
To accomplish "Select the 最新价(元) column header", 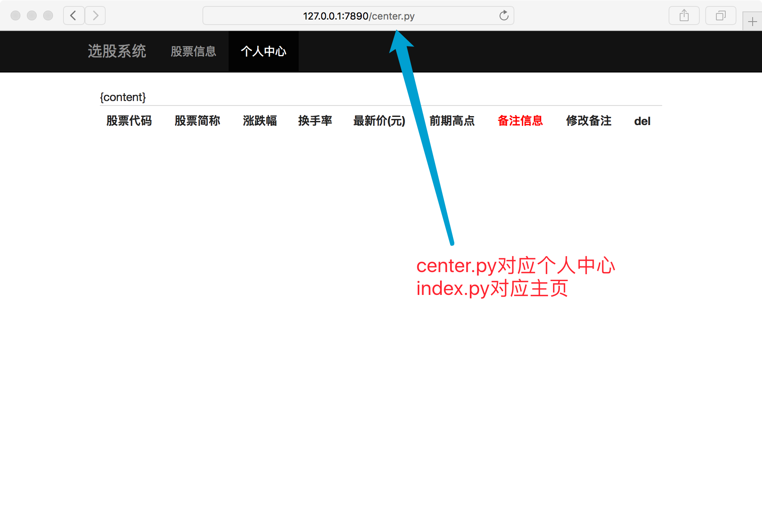I will coord(379,121).
